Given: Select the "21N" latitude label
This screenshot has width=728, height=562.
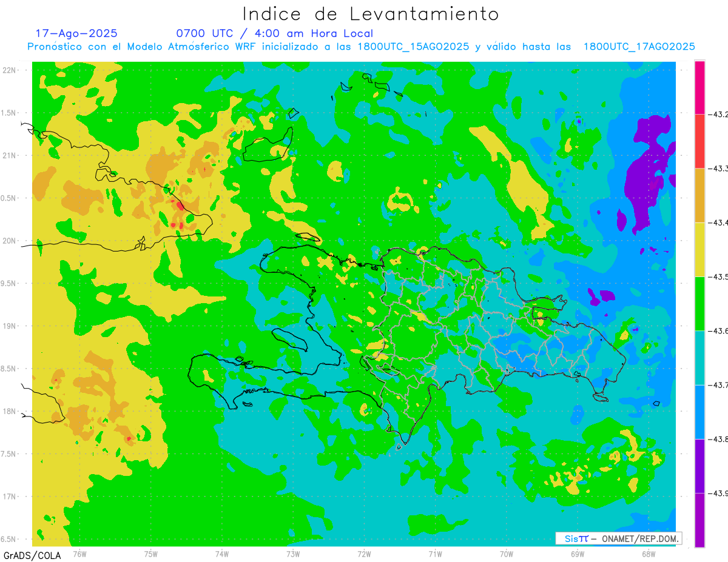Looking at the screenshot, I should 10,156.
